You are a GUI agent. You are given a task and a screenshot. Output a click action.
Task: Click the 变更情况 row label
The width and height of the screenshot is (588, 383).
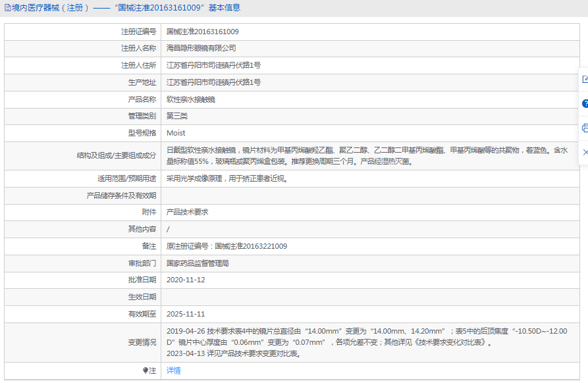(142, 342)
